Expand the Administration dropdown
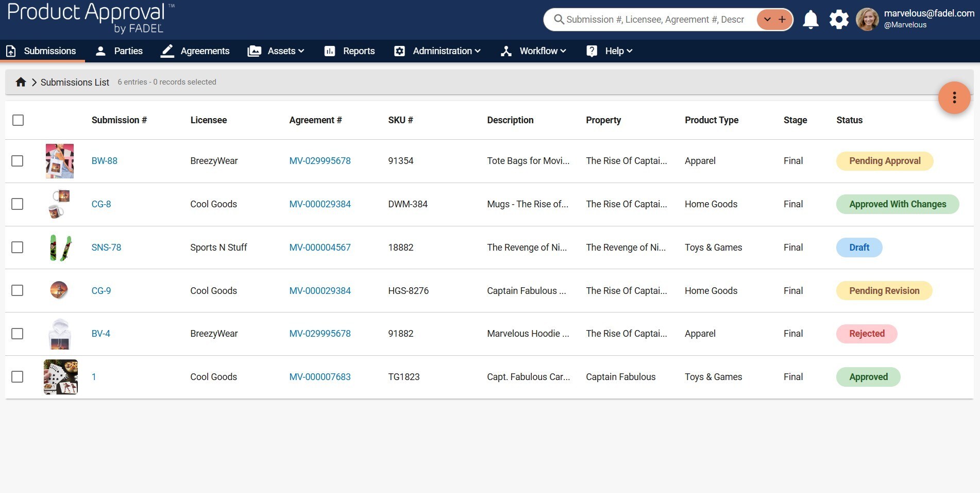This screenshot has width=980, height=493. tap(437, 51)
